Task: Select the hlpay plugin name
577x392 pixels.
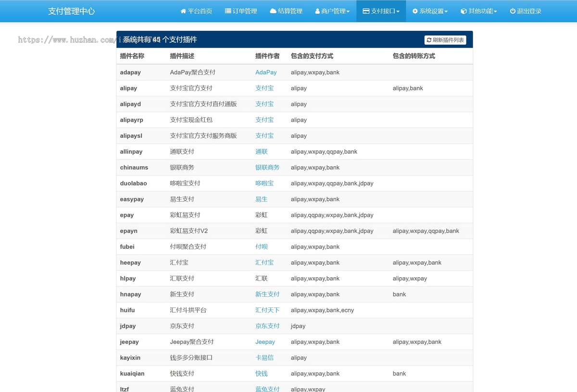Action: [x=128, y=279]
